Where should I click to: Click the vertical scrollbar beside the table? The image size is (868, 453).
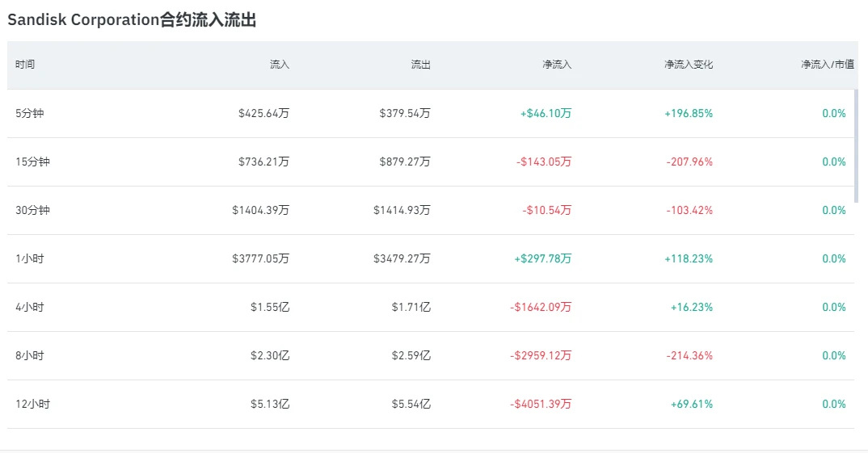click(857, 146)
